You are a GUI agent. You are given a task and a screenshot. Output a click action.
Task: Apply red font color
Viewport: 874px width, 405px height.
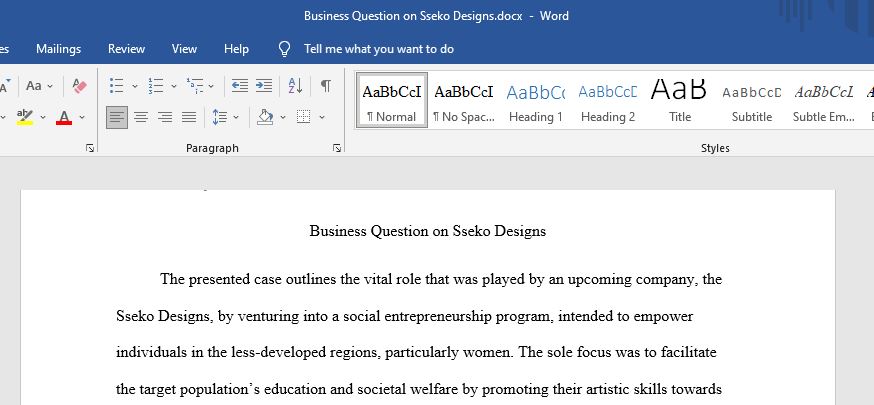tap(64, 118)
